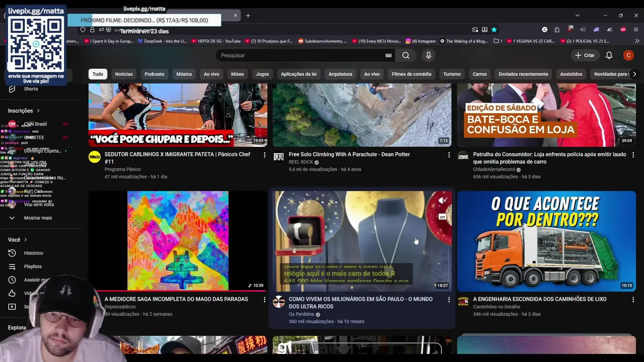This screenshot has height=362, width=644.
Task: Show hidden bookmarks with the overflow chevron
Action: point(636,41)
